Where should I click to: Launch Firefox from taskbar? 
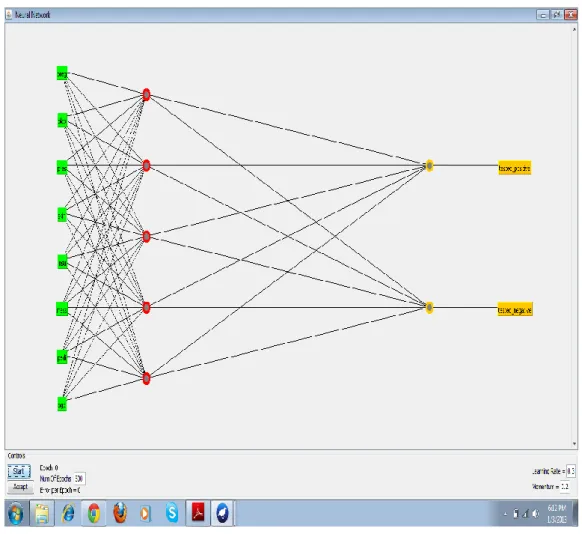[120, 513]
